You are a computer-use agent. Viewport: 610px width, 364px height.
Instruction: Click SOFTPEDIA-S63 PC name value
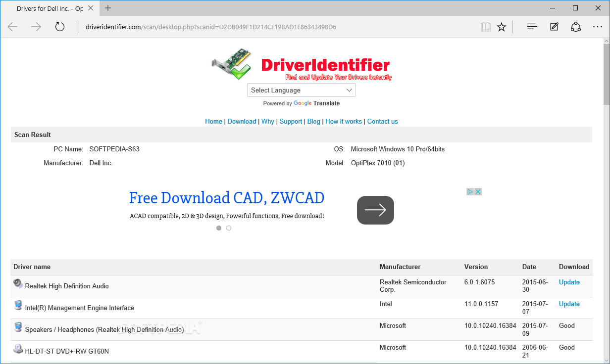(114, 149)
